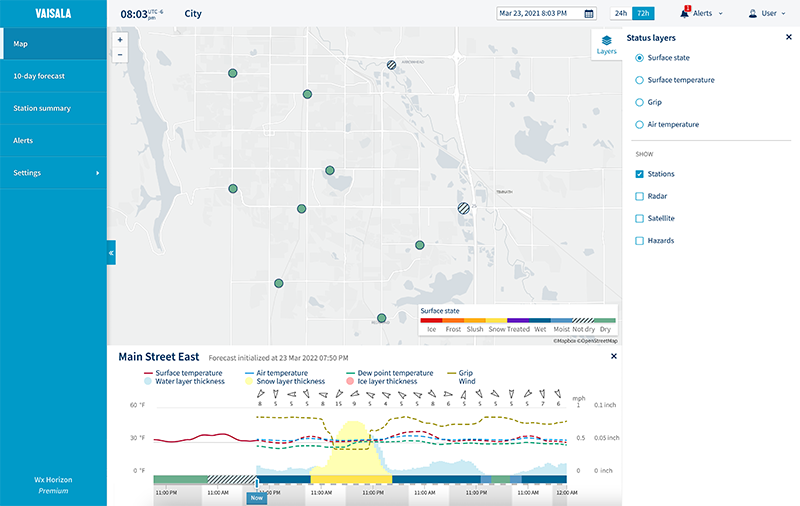The image size is (800, 506).
Task: Close the Status layers panel
Action: [789, 37]
